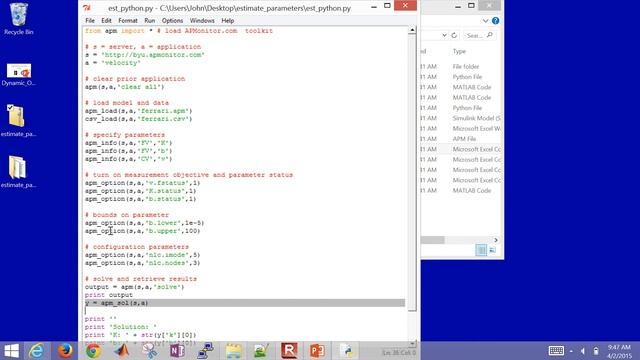Click the code line with v.fstatus
The width and height of the screenshot is (640, 360).
click(x=142, y=183)
